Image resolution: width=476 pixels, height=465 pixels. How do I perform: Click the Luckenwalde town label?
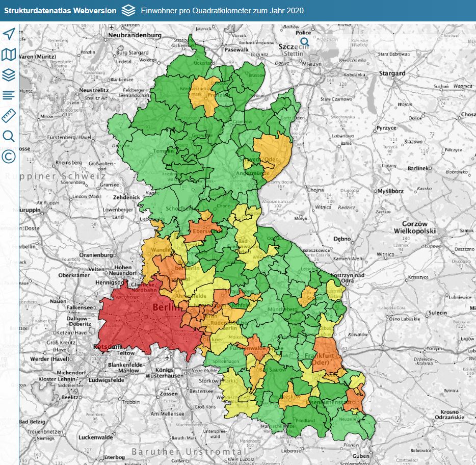(96, 437)
